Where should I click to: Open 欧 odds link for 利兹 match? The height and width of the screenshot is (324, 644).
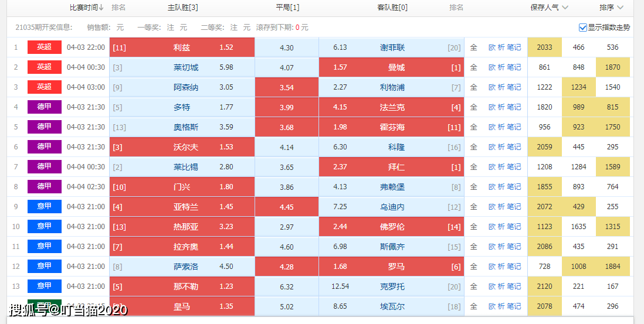point(492,47)
